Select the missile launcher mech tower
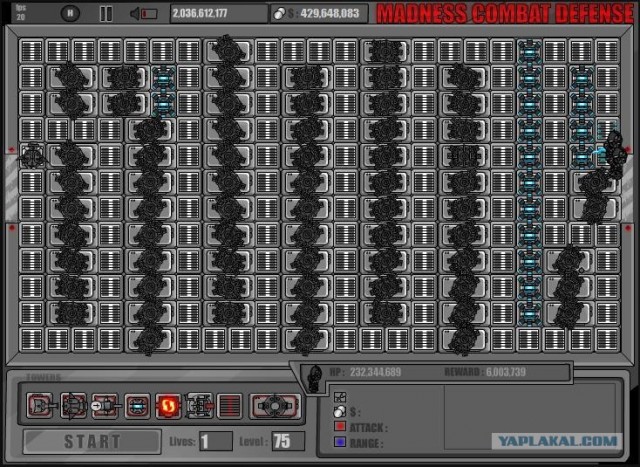The height and width of the screenshot is (467, 640). 199,406
